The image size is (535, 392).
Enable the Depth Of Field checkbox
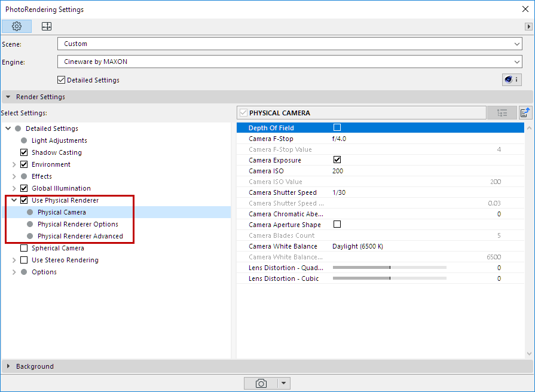pos(337,128)
